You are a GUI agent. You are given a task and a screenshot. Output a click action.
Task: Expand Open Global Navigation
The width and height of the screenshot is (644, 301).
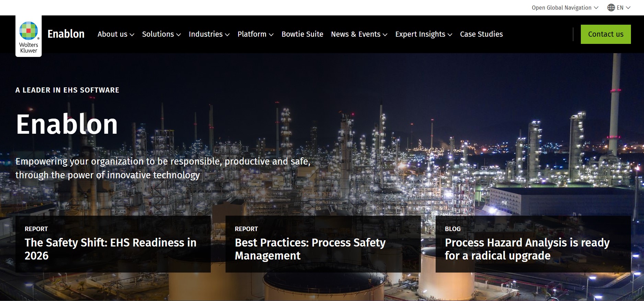pyautogui.click(x=565, y=8)
